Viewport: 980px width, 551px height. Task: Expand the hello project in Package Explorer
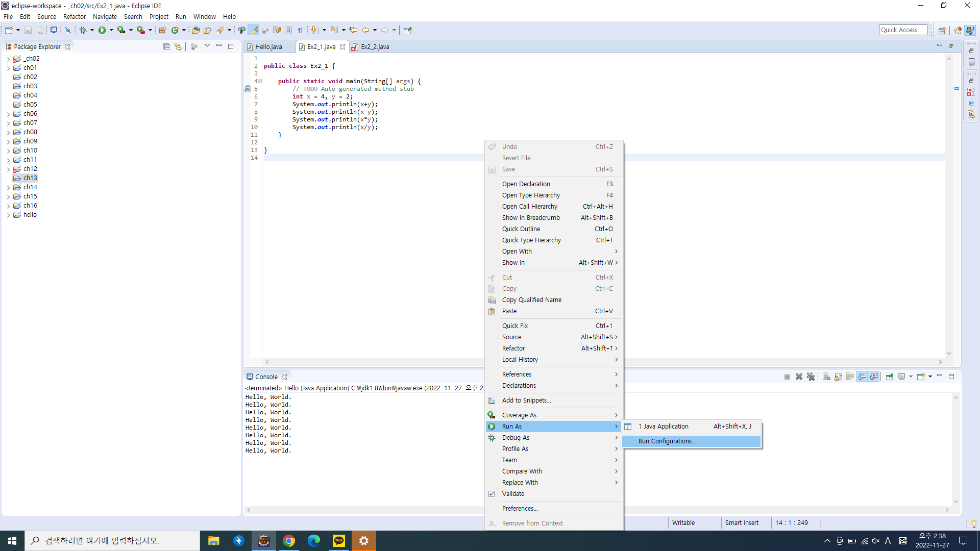(9, 215)
